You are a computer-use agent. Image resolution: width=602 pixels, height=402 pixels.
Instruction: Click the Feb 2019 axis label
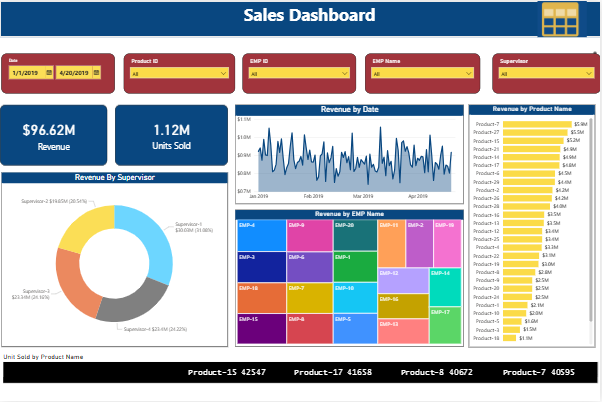[313, 196]
